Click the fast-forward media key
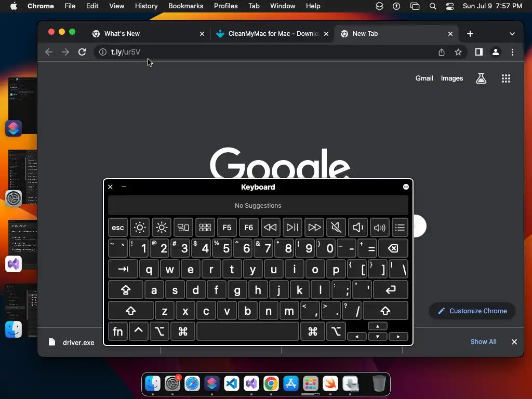This screenshot has width=532, height=399. click(314, 228)
